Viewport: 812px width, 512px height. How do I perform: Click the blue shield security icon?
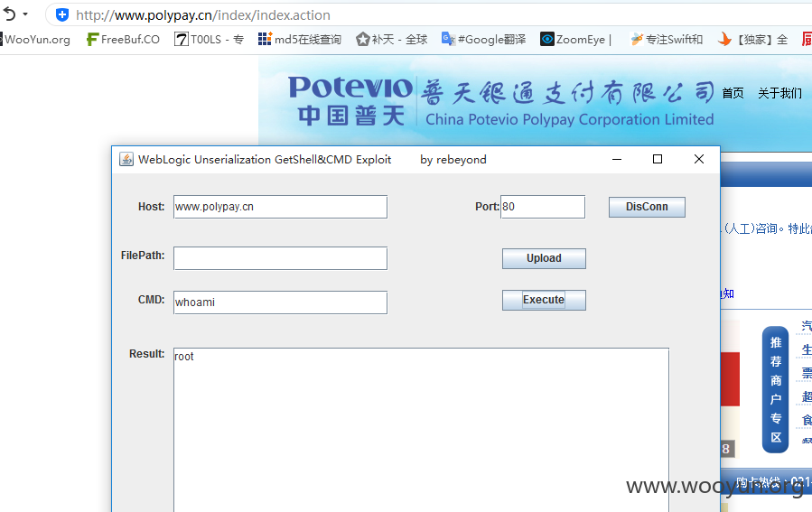pyautogui.click(x=62, y=15)
